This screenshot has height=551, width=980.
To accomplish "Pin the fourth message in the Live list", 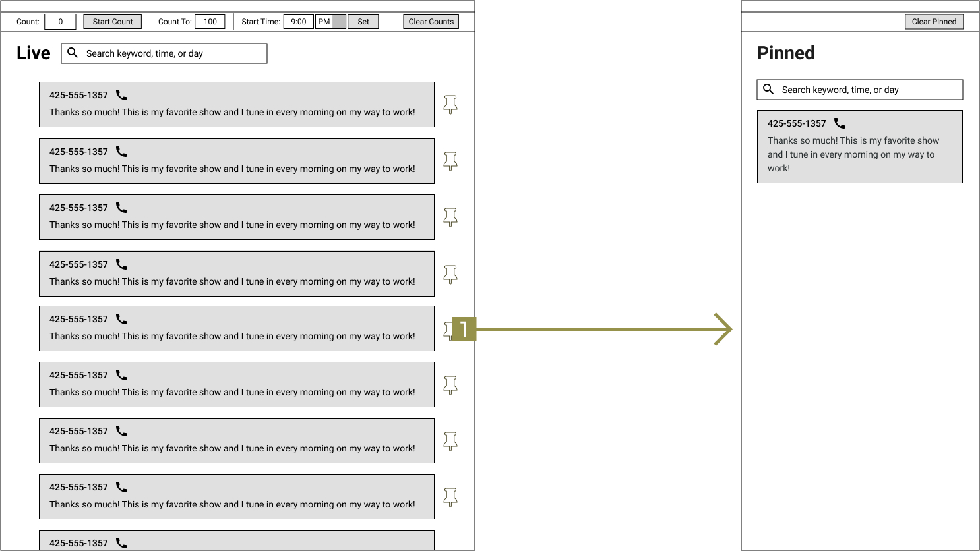I will click(x=450, y=274).
